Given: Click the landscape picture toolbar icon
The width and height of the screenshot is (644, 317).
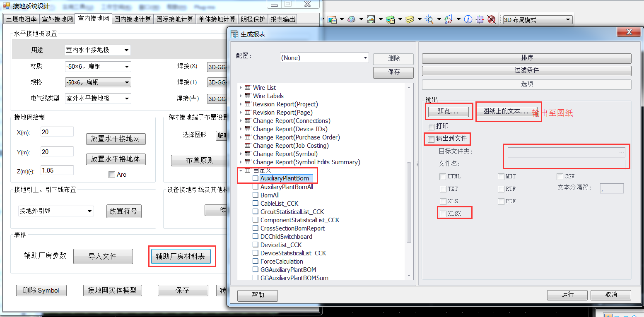Looking at the screenshot, I should (371, 19).
